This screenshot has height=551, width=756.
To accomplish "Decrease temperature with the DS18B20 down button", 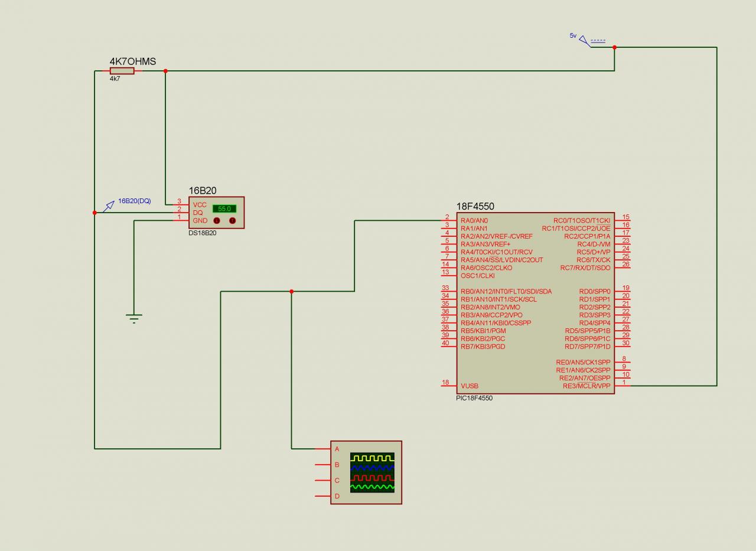I will click(x=216, y=221).
